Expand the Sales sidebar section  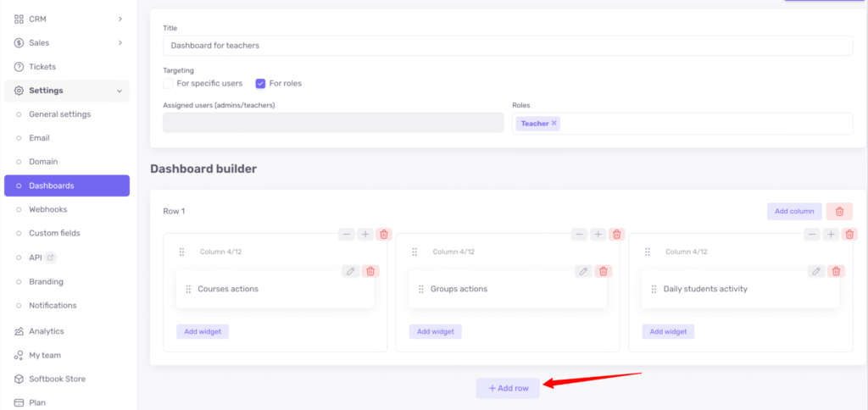120,42
